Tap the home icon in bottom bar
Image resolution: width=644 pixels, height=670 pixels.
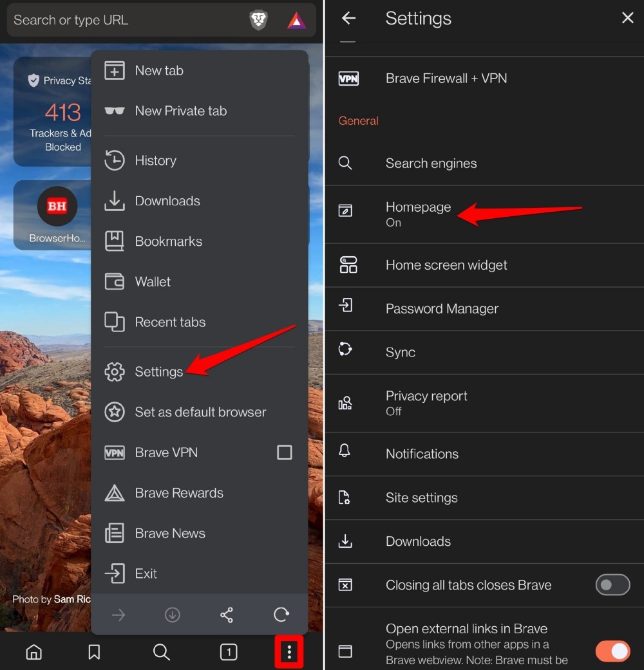[x=33, y=652]
